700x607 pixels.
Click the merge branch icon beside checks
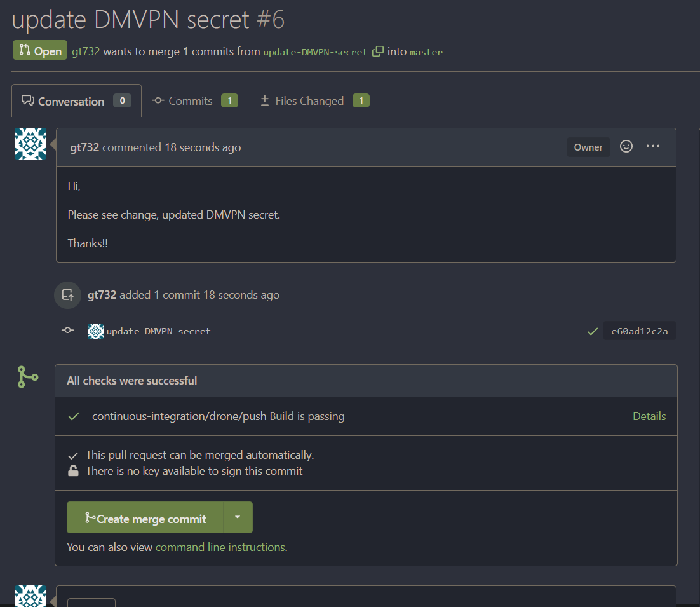tap(28, 377)
